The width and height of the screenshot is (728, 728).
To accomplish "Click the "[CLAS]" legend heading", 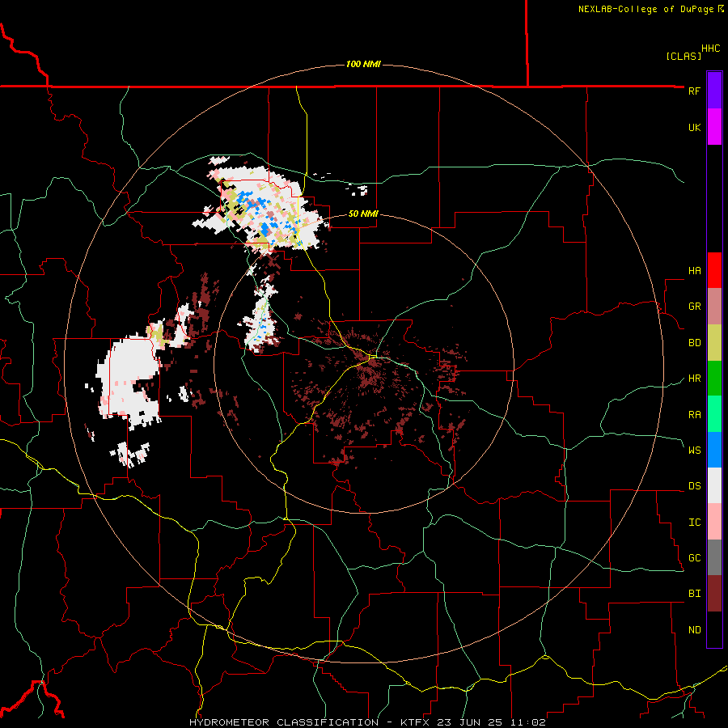I will click(x=684, y=57).
